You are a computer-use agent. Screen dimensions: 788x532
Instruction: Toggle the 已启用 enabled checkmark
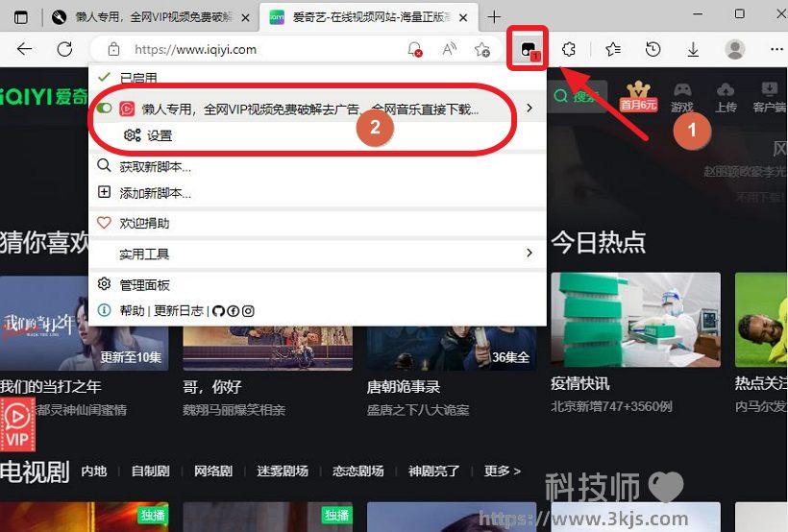104,78
